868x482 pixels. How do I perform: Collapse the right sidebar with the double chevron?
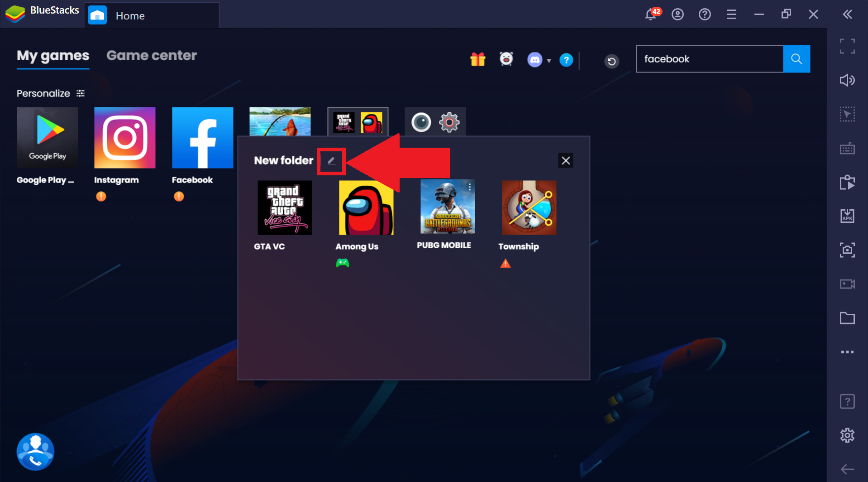tap(847, 14)
